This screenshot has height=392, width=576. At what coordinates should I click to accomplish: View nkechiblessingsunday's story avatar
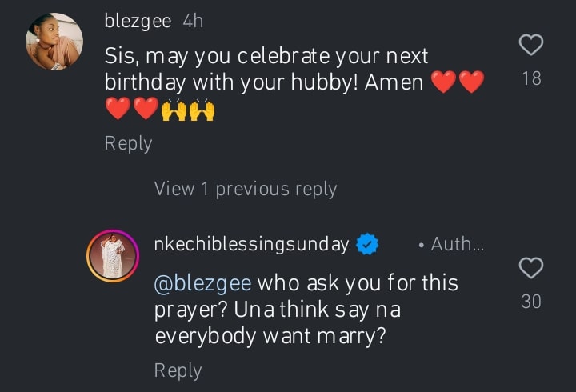point(113,256)
